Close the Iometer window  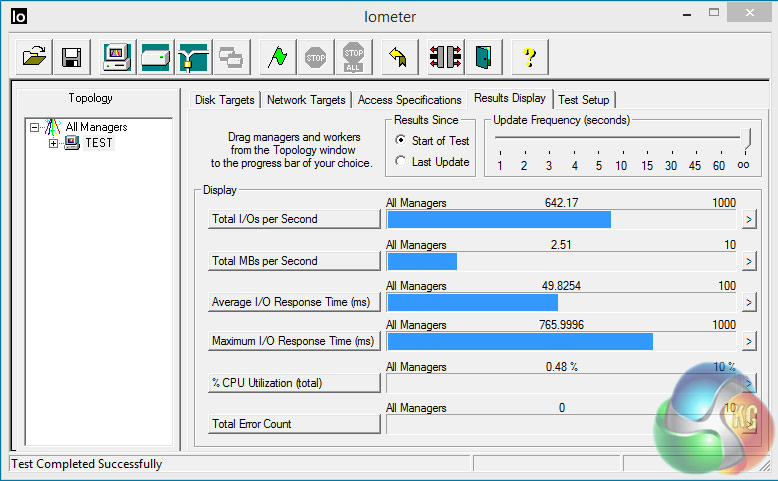coord(749,12)
